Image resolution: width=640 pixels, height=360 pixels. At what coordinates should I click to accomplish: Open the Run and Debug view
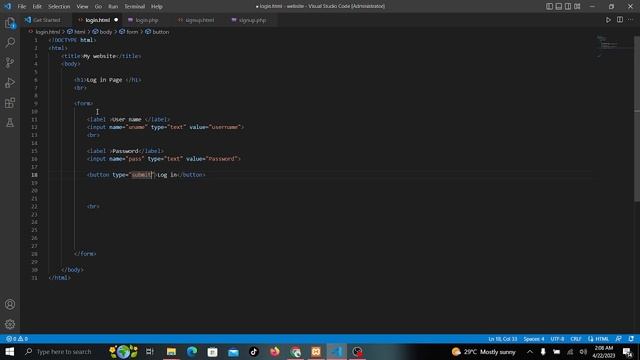[10, 82]
